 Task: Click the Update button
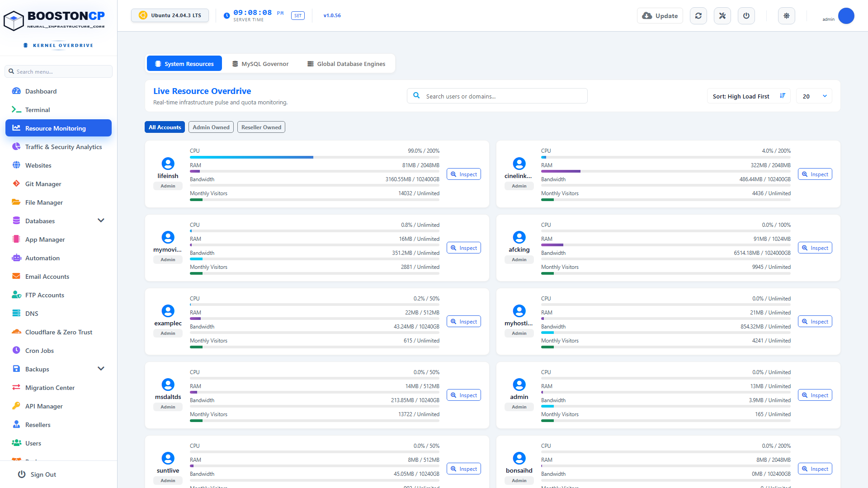point(660,16)
